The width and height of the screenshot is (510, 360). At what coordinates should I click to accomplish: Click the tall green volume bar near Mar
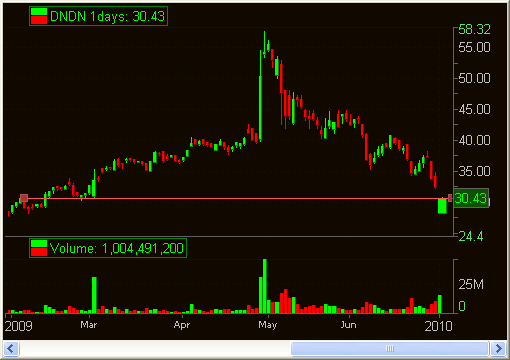(x=94, y=295)
